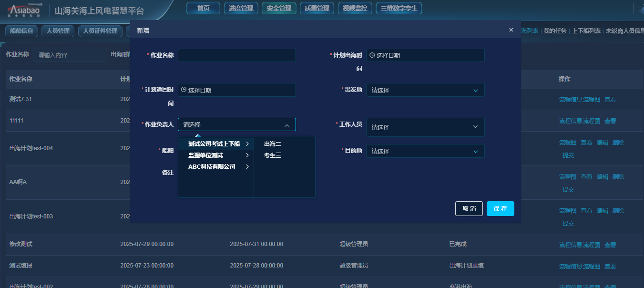
Task: Click 删除 for row AA啊A
Action: (618, 177)
